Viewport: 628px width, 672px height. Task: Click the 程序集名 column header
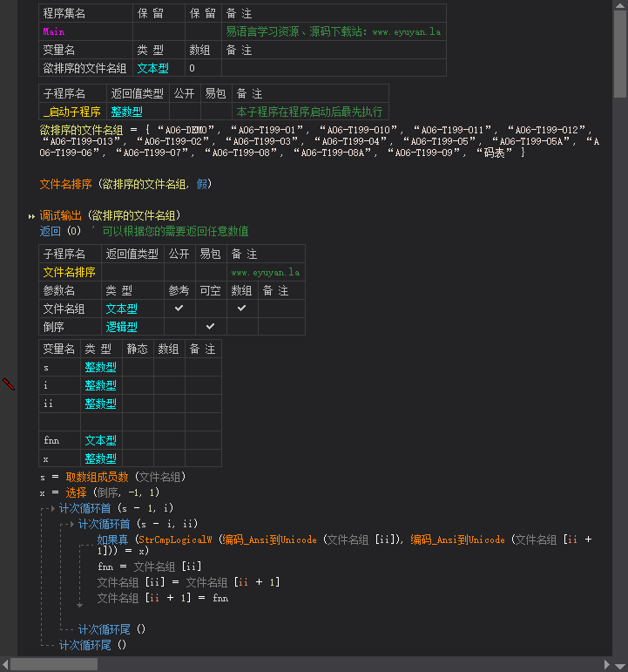point(85,13)
